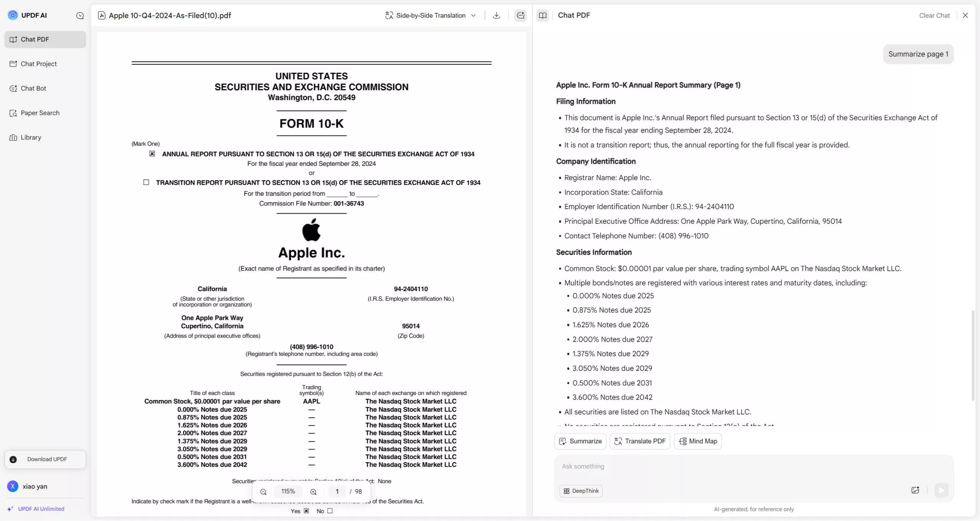980x521 pixels.
Task: Click the Summarize page 1 button
Action: [x=918, y=54]
